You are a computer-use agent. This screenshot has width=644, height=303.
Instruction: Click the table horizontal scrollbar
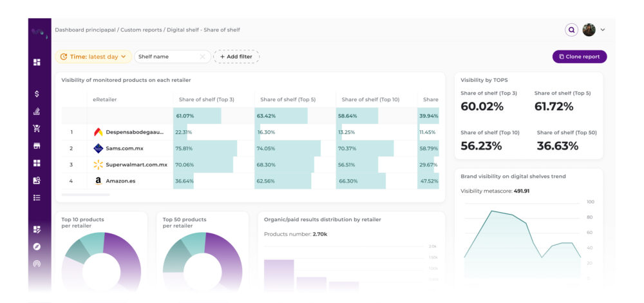tap(86, 195)
